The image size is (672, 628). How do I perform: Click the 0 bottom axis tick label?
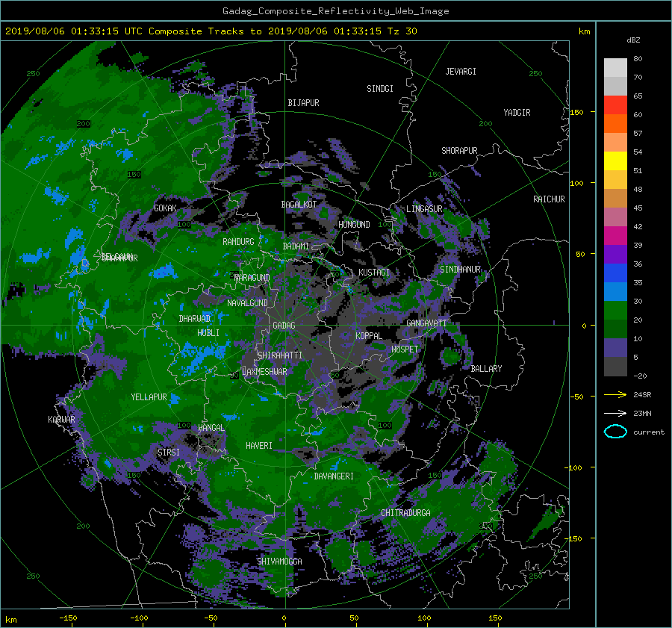click(x=284, y=618)
